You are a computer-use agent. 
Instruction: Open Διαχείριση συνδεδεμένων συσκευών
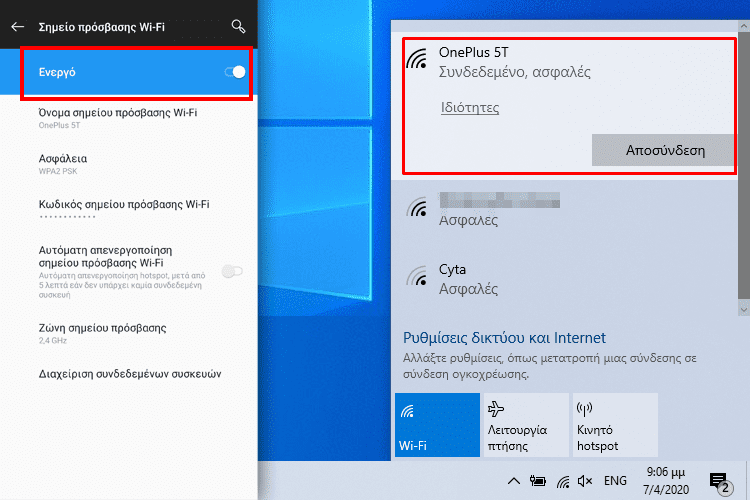pyautogui.click(x=130, y=374)
